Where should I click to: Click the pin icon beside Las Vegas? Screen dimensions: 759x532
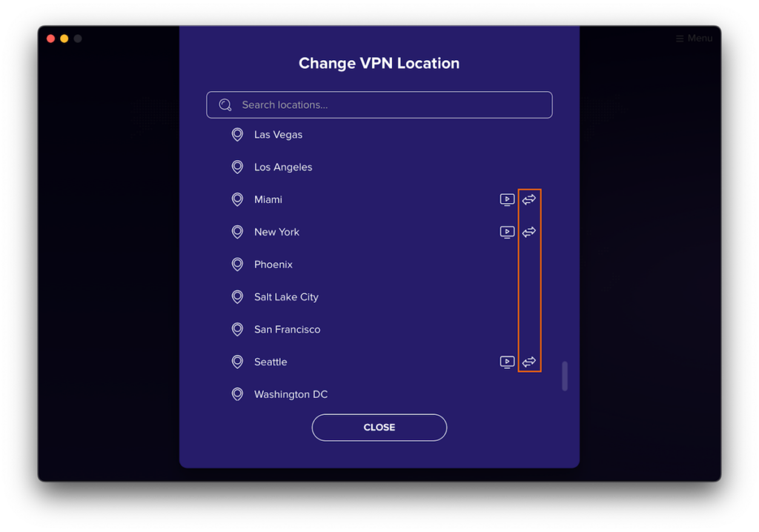coord(237,135)
